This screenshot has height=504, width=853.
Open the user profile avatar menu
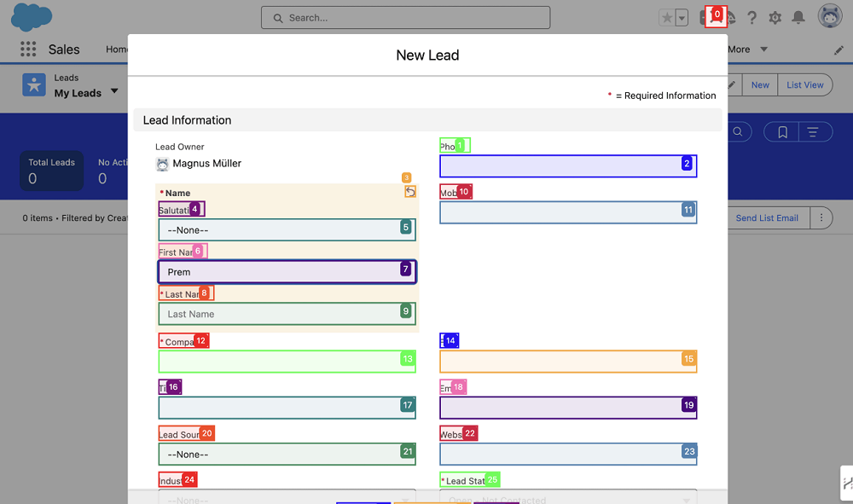tap(830, 16)
